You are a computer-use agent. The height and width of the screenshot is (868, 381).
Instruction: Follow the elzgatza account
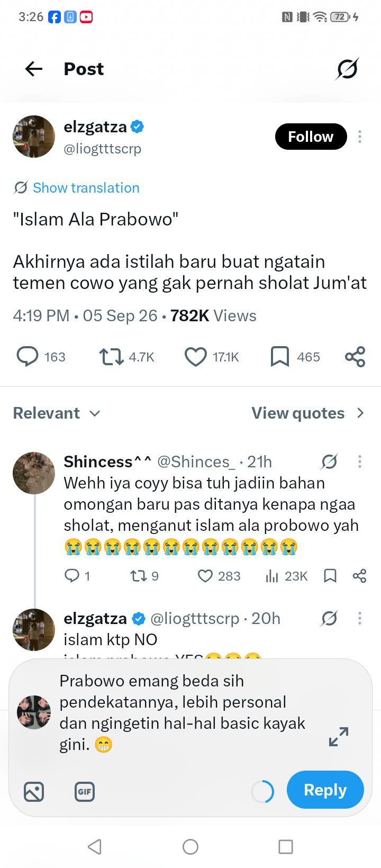tap(311, 137)
